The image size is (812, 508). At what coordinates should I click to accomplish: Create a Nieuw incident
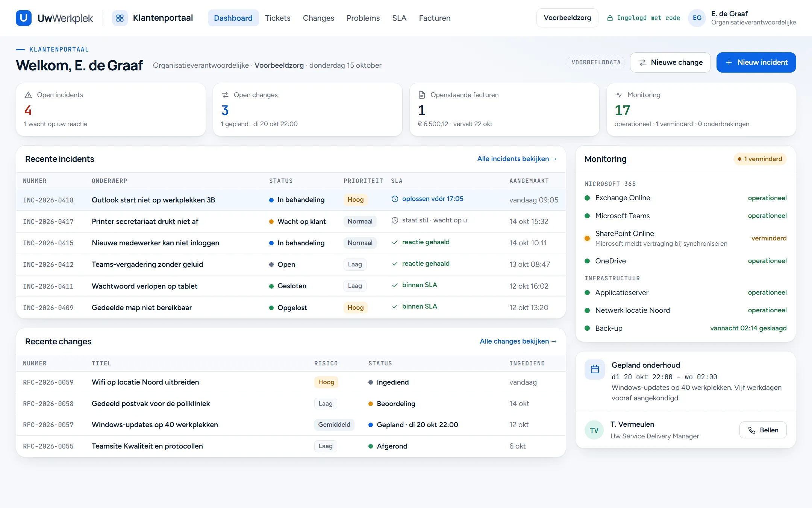756,62
